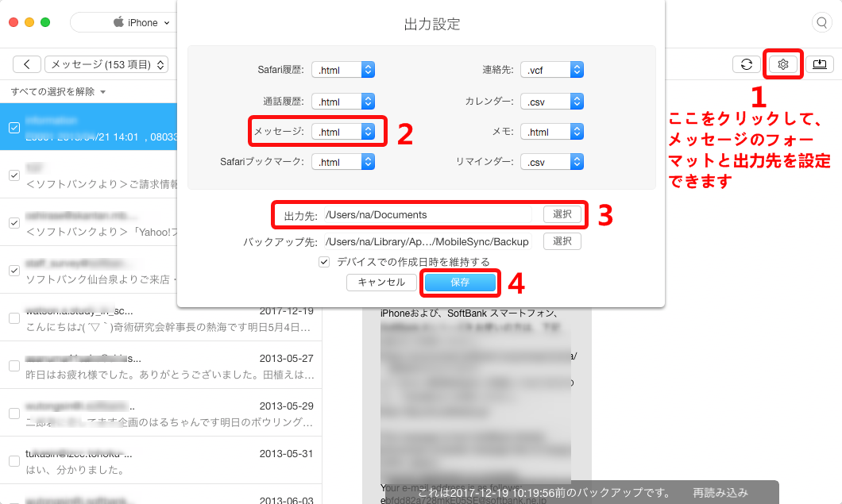Select the ご請求情報 SoftBank message row
The image size is (842, 504).
[89, 175]
